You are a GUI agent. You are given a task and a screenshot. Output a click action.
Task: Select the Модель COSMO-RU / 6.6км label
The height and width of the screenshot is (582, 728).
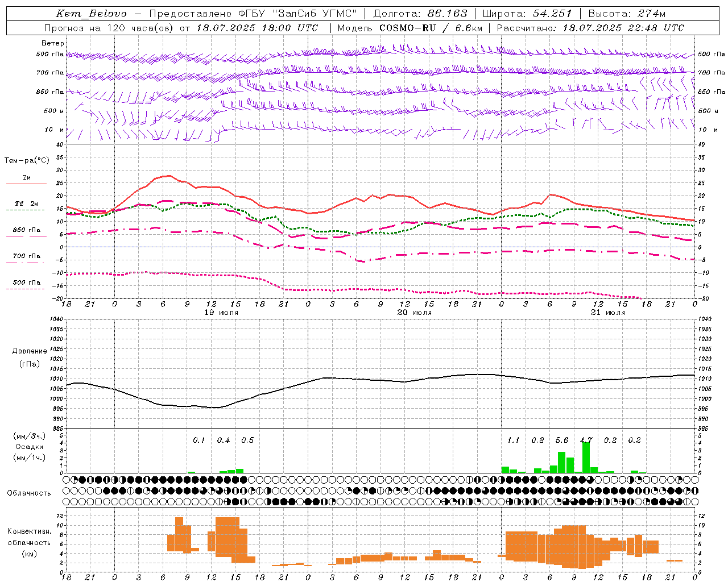[410, 28]
